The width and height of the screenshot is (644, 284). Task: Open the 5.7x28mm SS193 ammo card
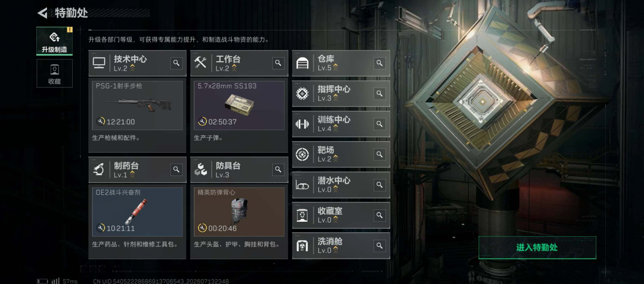(239, 105)
